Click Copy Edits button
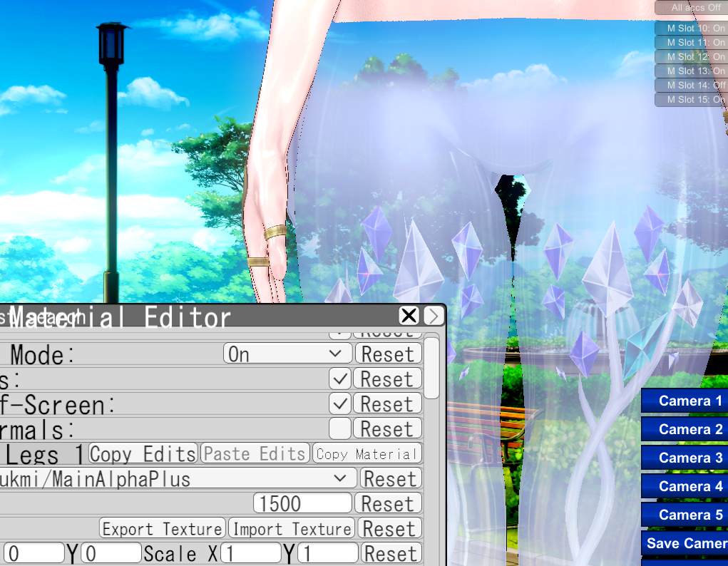This screenshot has height=566, width=728. (143, 454)
